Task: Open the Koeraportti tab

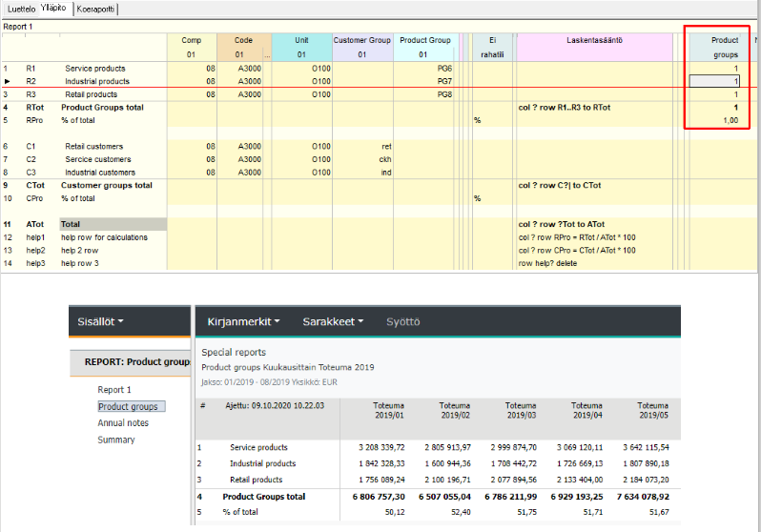Action: tap(96, 8)
